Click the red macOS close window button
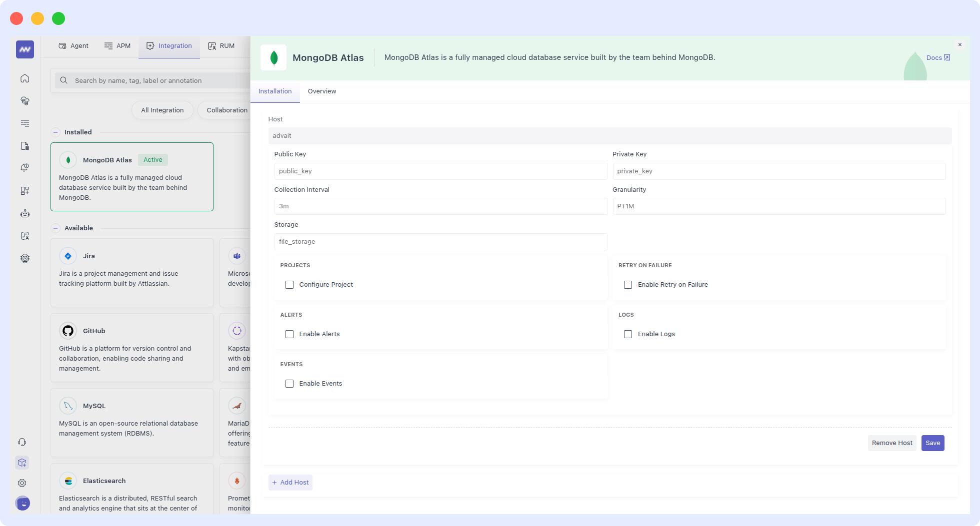 click(16, 18)
